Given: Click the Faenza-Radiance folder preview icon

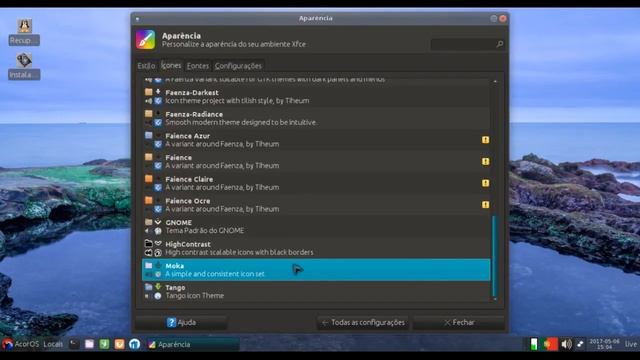Looking at the screenshot, I should (149, 114).
